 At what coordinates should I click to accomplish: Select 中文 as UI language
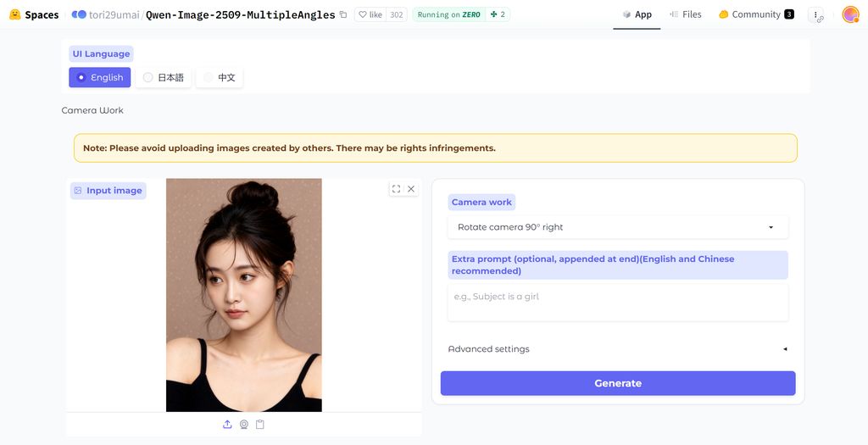coord(220,77)
